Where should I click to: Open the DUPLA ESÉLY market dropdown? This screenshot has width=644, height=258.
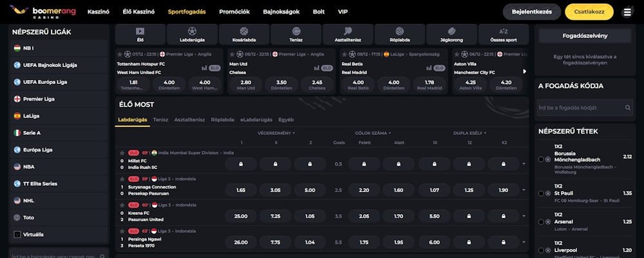click(469, 133)
